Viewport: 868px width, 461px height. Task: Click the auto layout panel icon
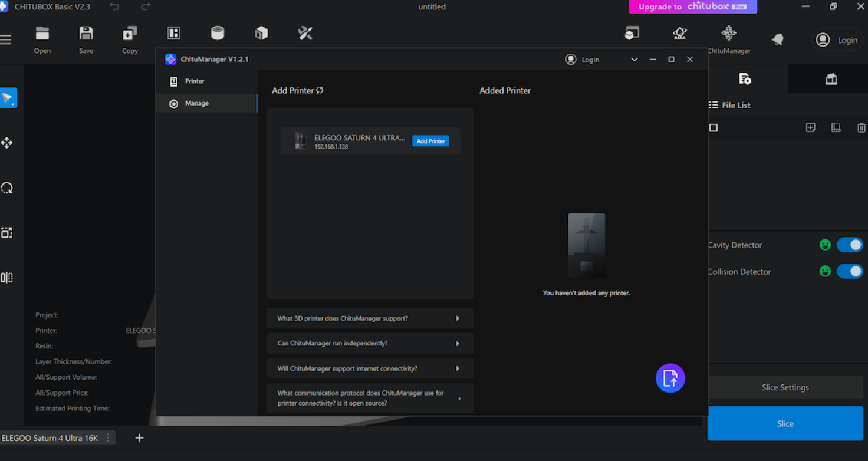174,33
